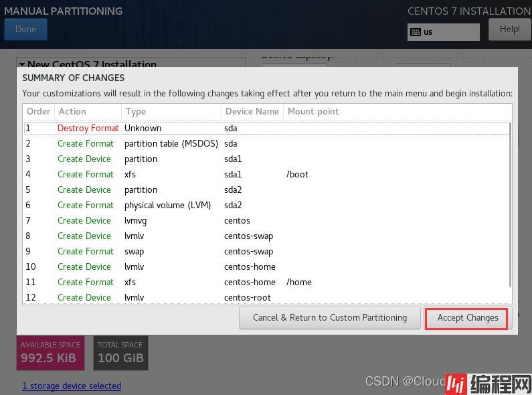Open the Help! button

point(509,29)
